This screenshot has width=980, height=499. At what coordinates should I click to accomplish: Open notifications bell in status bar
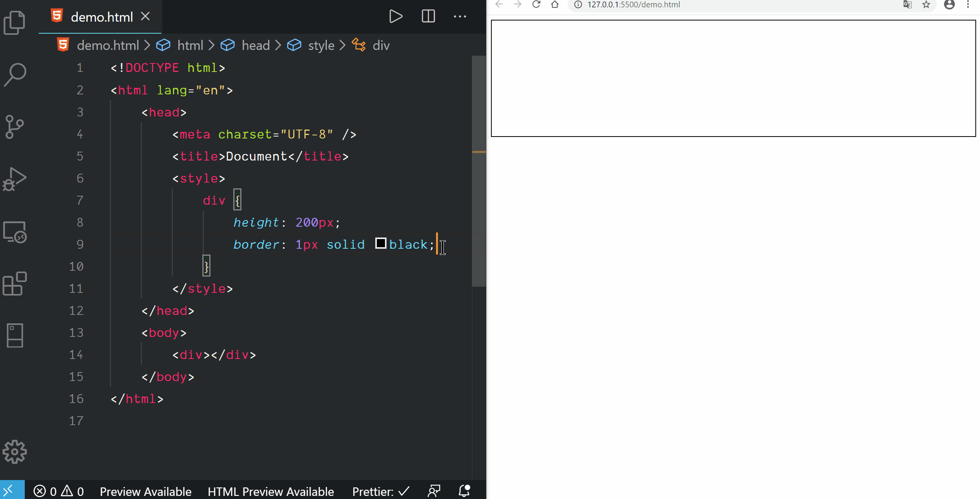464,491
